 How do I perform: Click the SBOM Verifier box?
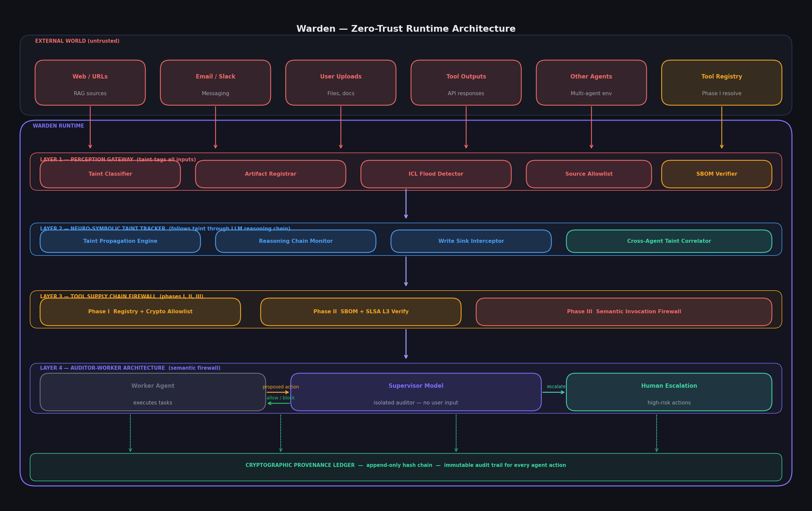tap(716, 174)
